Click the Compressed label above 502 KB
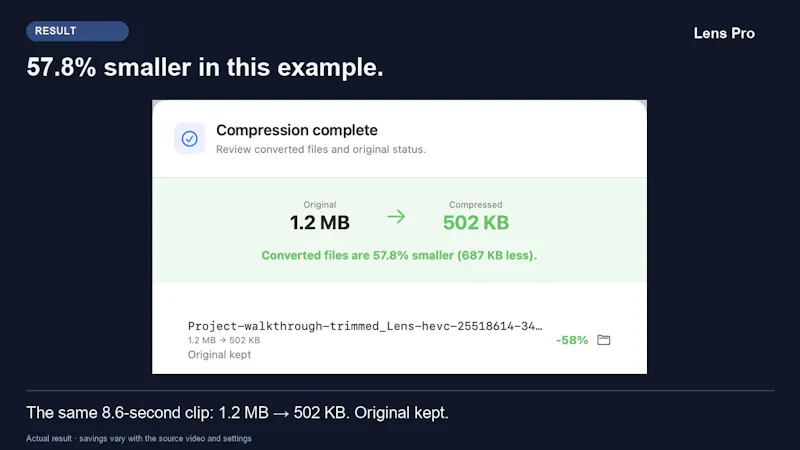 coord(476,205)
